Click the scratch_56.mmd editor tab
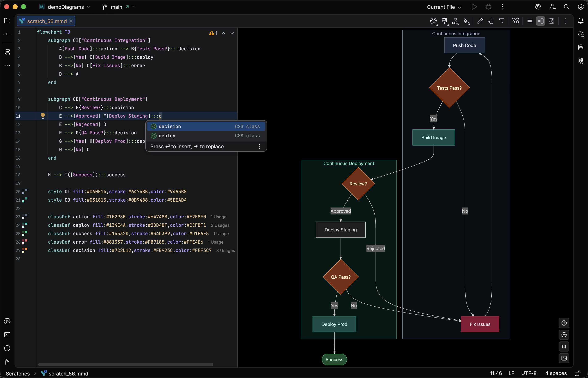The image size is (588, 378). (x=45, y=21)
